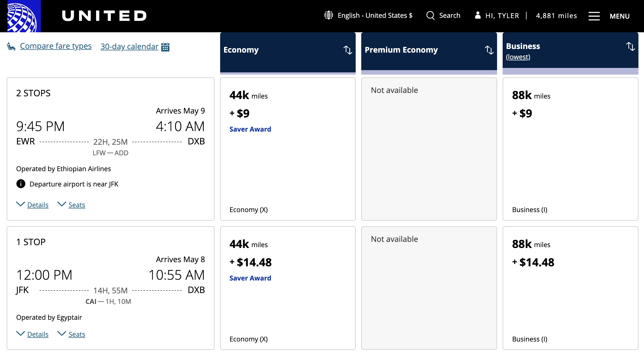Open Details link for Ethiopian Airlines flight
Image resolution: width=644 pixels, height=354 pixels.
click(x=38, y=205)
